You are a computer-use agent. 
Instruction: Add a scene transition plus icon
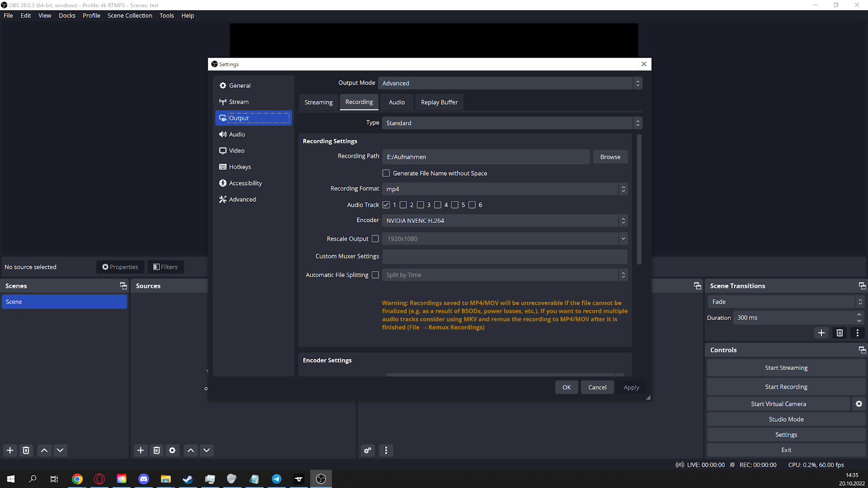point(821,333)
